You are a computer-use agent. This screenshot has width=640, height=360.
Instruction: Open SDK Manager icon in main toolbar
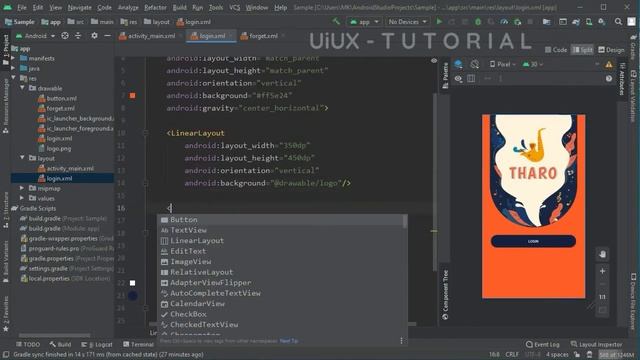(x=602, y=22)
